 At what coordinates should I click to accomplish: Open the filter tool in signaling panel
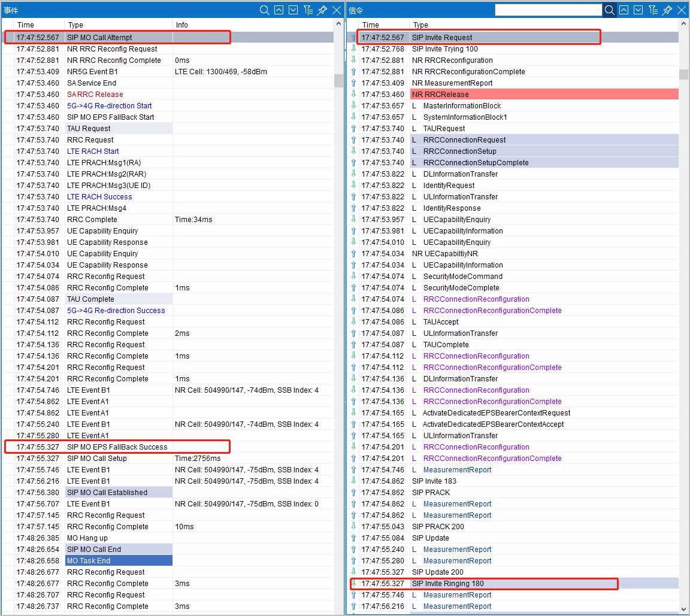tap(653, 10)
